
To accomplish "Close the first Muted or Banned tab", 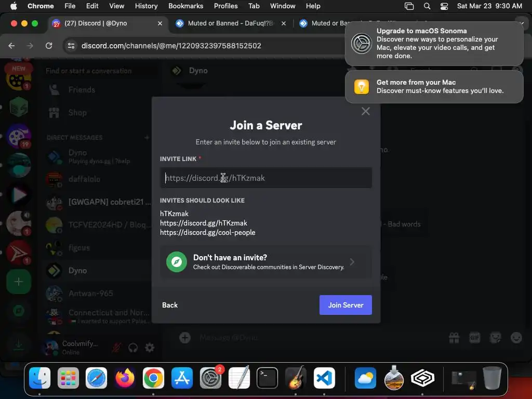I will click(x=284, y=23).
